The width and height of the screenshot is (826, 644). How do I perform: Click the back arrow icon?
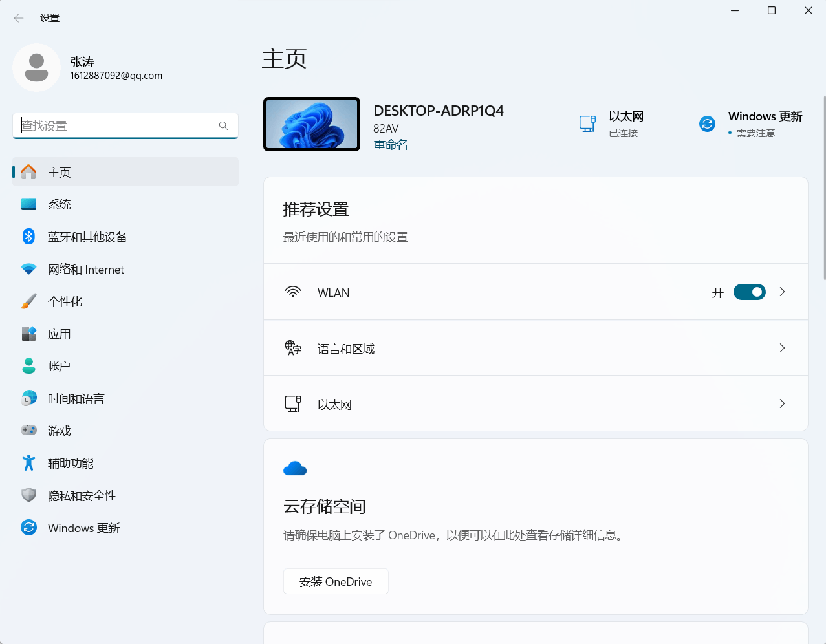19,18
